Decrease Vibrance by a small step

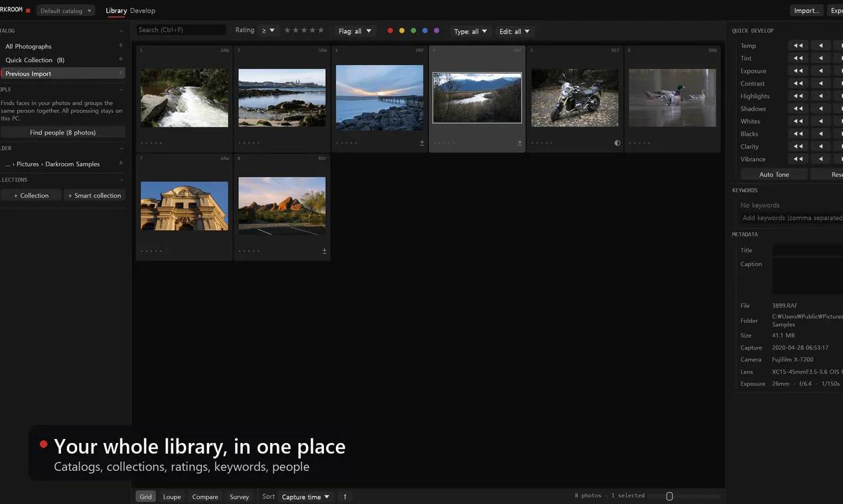(821, 159)
